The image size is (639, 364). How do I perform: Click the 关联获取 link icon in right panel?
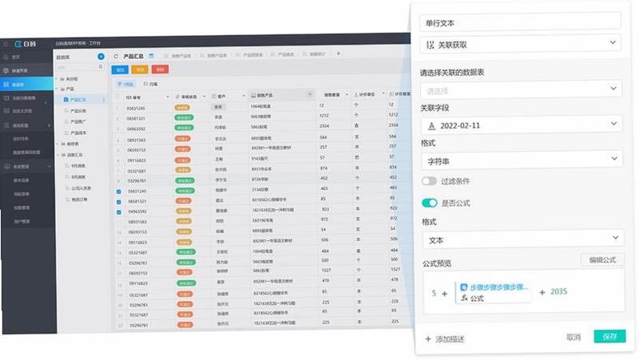[x=430, y=45]
